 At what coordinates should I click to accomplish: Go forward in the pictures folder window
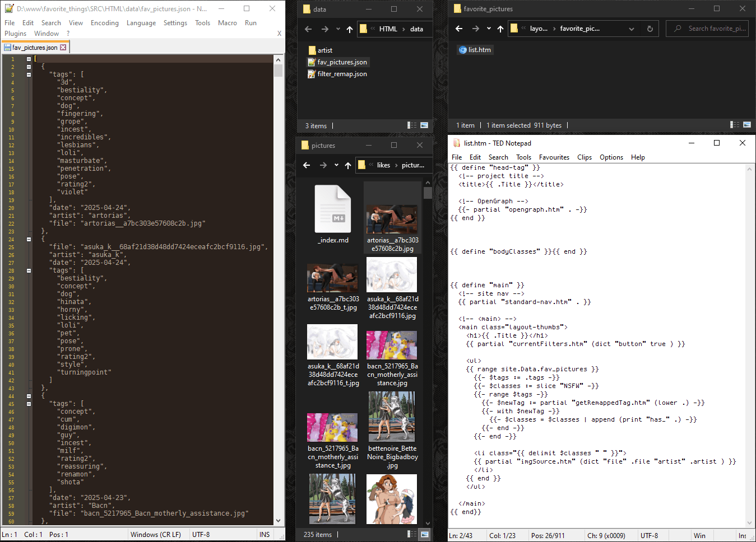point(323,165)
